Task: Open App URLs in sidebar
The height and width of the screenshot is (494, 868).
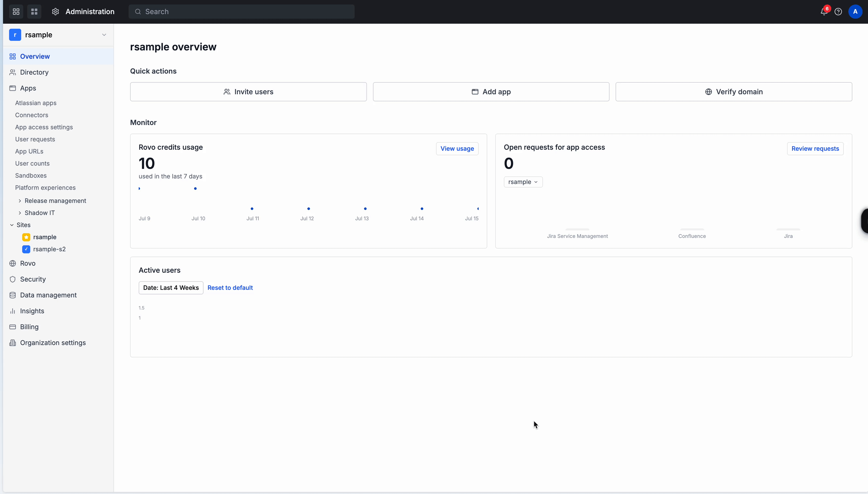Action: point(29,151)
